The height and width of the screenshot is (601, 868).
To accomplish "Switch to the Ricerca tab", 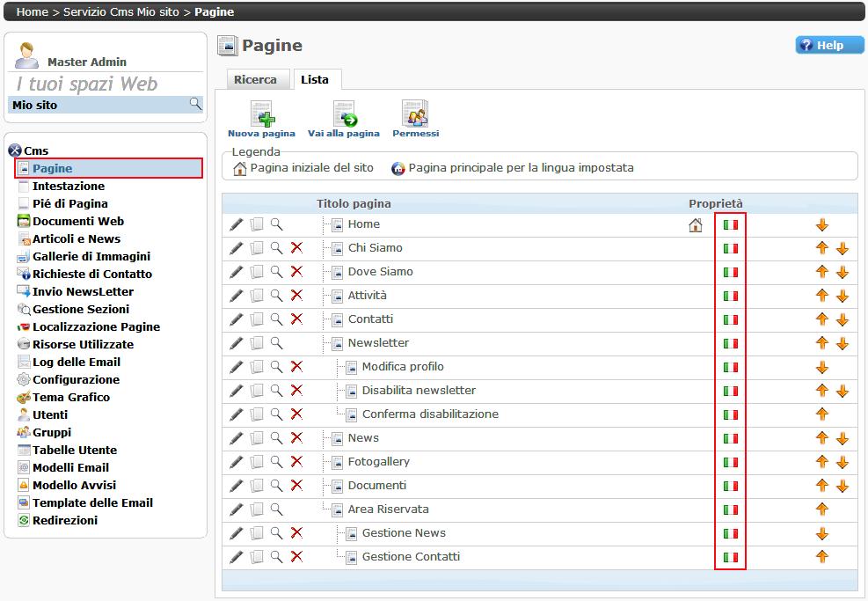I will 255,80.
